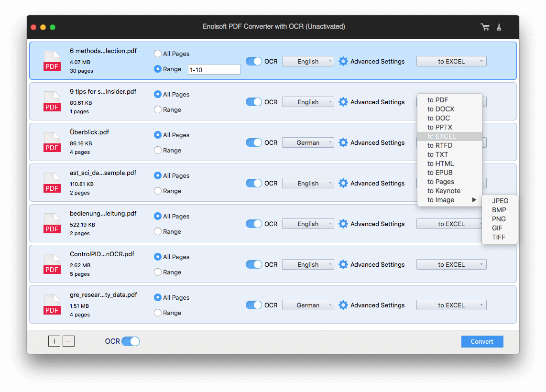Choose 'to Pages' from format menu

[x=450, y=182]
